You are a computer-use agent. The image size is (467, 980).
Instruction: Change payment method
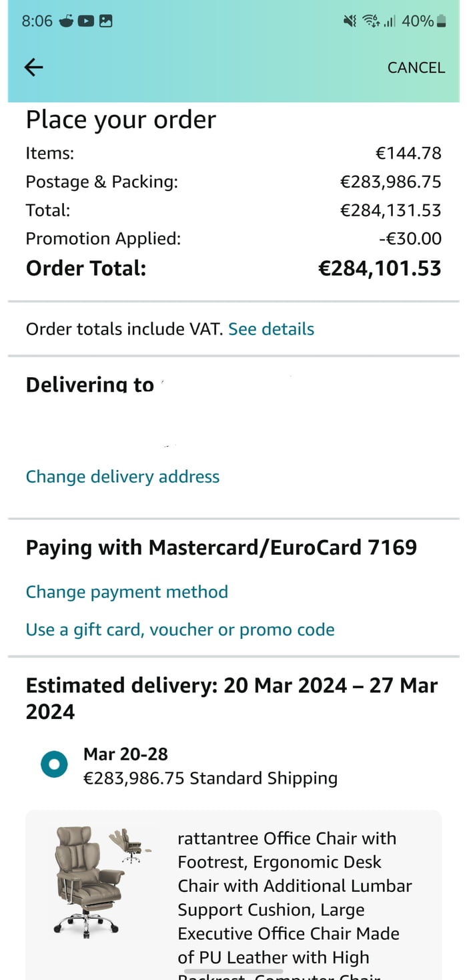[x=127, y=591]
